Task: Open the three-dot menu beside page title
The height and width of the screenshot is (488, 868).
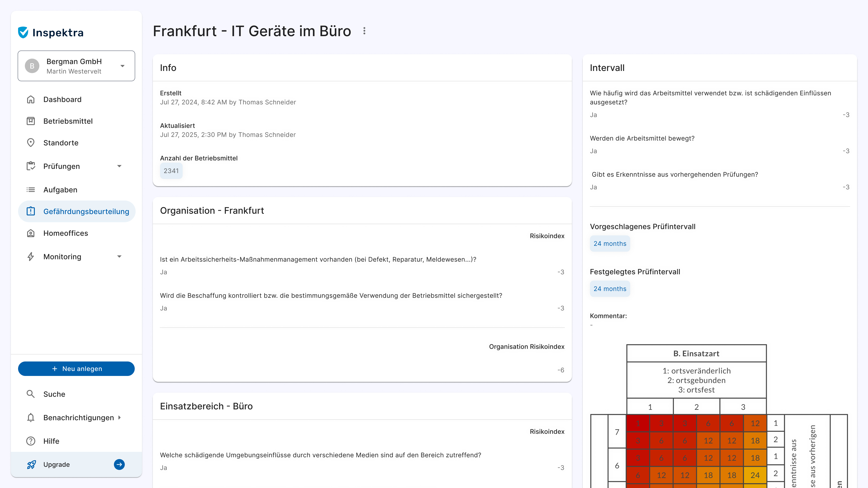Action: pyautogui.click(x=364, y=31)
